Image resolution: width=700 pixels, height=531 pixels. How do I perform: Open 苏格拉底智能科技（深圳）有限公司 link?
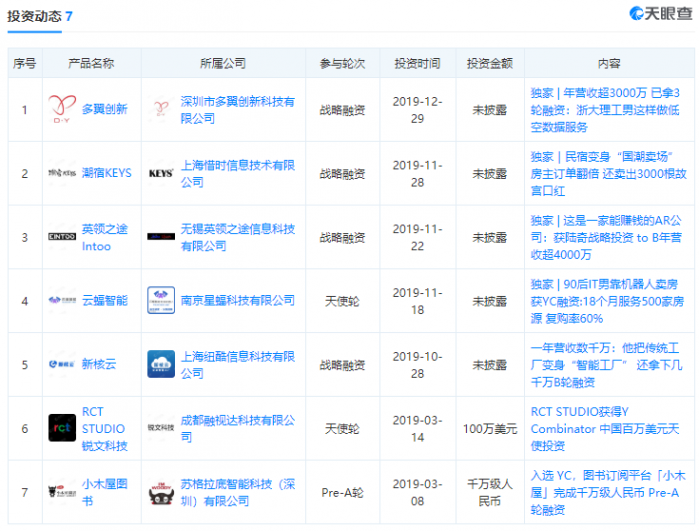pyautogui.click(x=238, y=492)
